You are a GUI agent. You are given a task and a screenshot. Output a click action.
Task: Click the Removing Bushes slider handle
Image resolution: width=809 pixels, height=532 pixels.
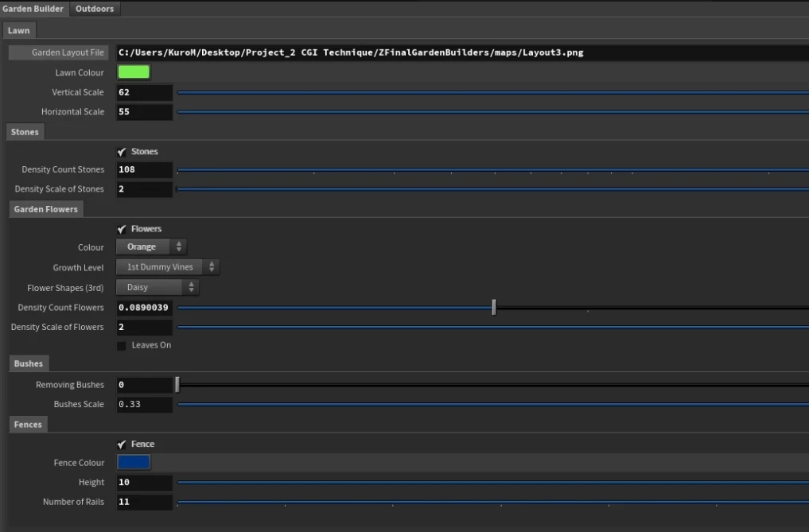click(x=177, y=385)
